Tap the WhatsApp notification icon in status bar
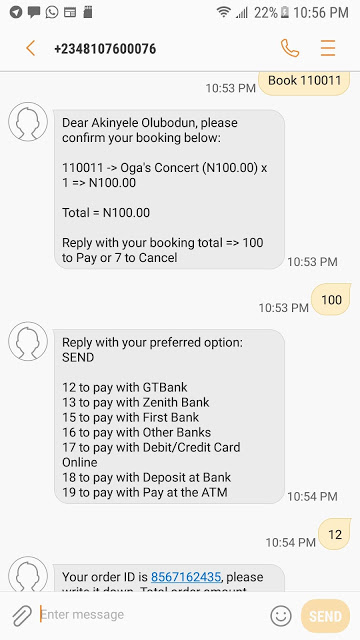360x640 pixels. 52,12
